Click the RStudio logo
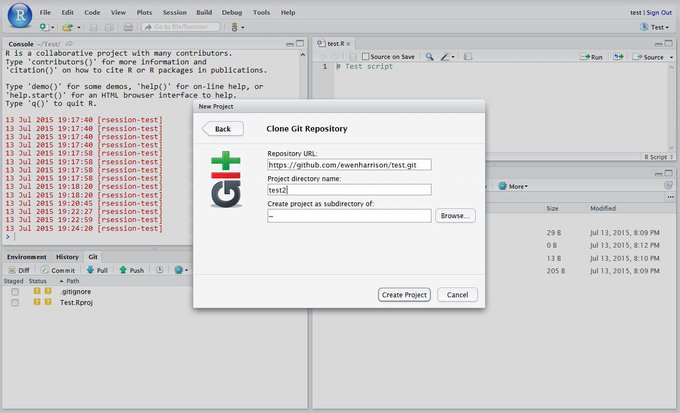 pyautogui.click(x=20, y=16)
